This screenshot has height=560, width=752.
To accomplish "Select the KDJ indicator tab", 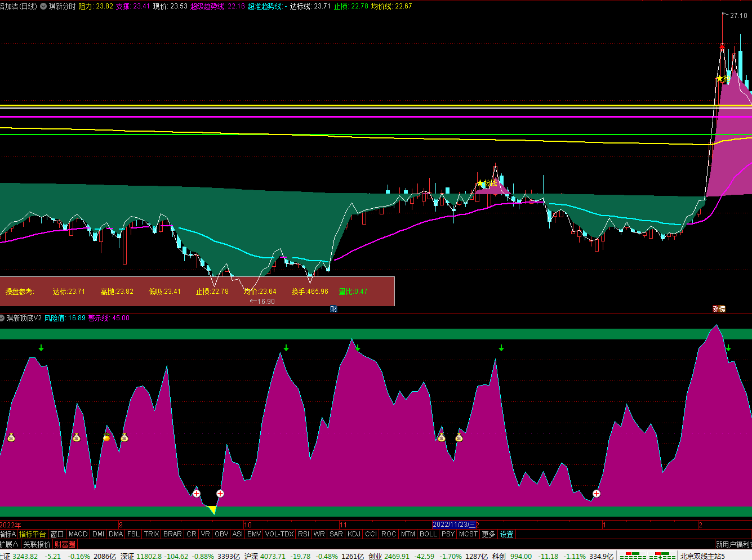I will point(354,534).
